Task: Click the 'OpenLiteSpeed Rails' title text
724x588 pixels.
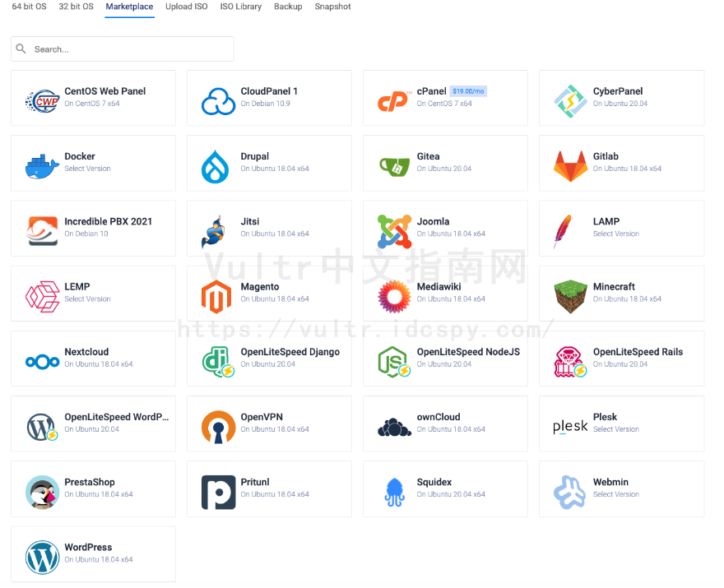Action: pos(638,352)
